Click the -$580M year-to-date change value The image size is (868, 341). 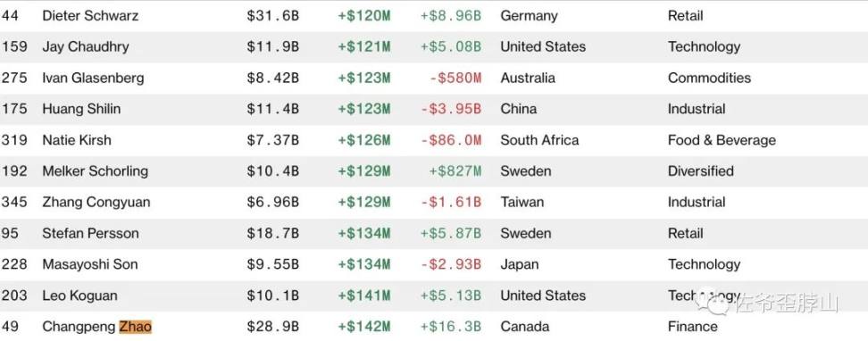click(x=455, y=78)
